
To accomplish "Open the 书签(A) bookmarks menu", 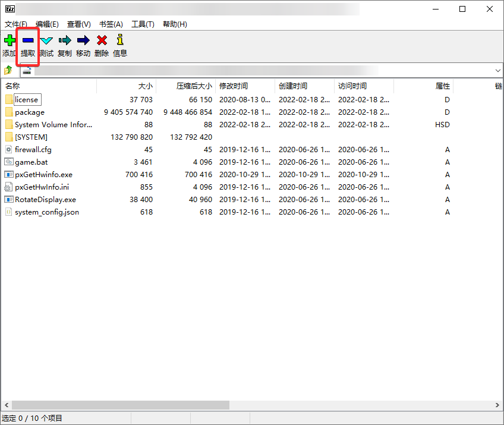I will [111, 24].
